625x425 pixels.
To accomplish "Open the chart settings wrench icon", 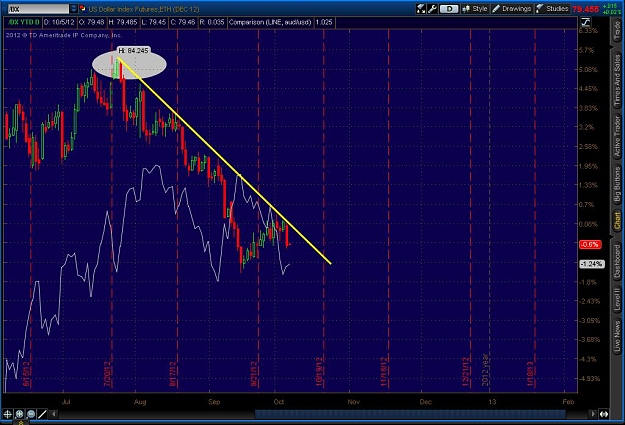I will coord(432,9).
